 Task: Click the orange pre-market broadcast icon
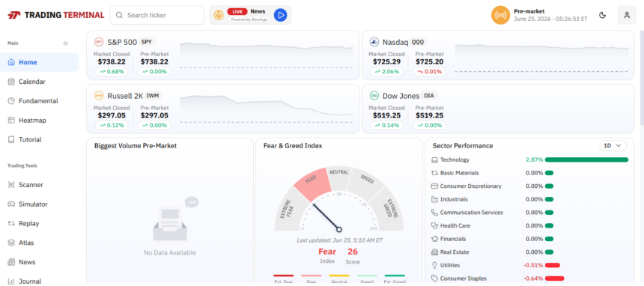(x=500, y=15)
